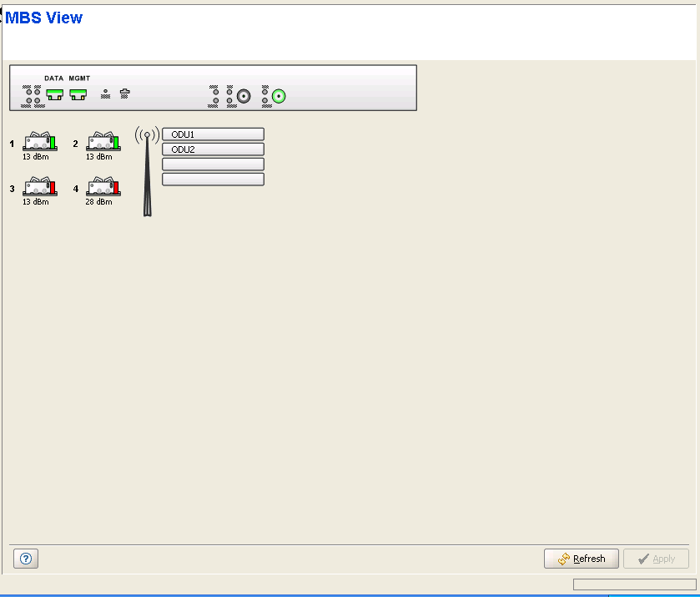
Task: Select ODU unit 2 icon
Action: (x=103, y=140)
